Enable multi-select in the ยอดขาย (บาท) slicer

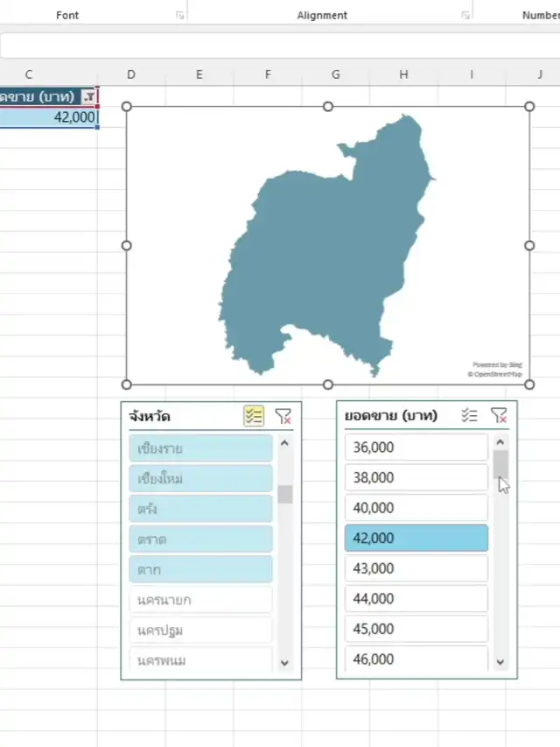pyautogui.click(x=469, y=416)
